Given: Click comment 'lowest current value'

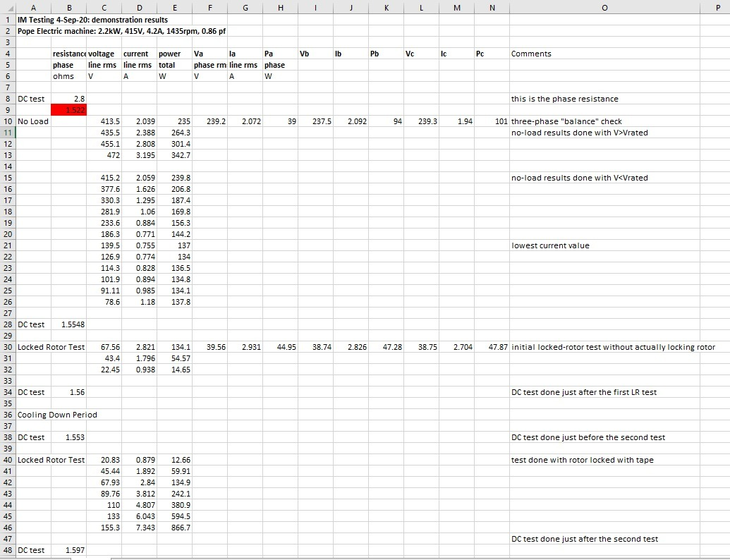Looking at the screenshot, I should 550,245.
